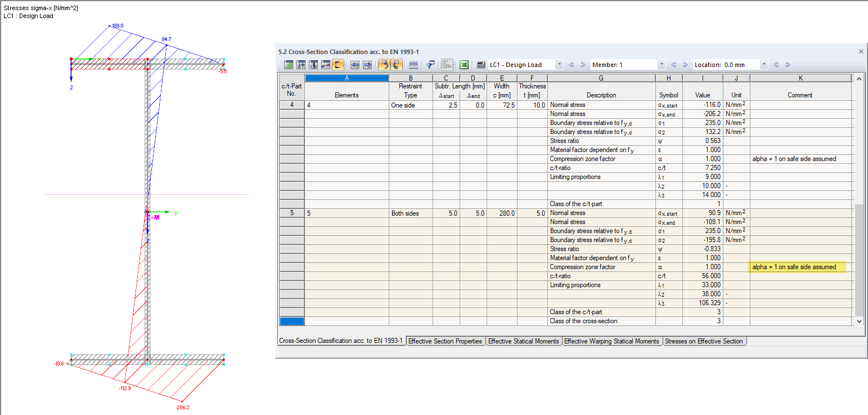Select the calculator icon on the toolbar

point(482,65)
